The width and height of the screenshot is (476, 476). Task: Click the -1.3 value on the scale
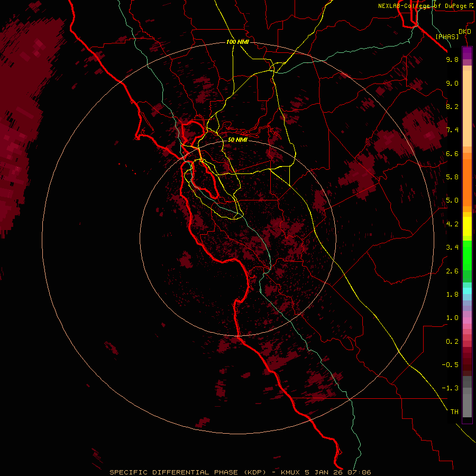click(x=450, y=388)
